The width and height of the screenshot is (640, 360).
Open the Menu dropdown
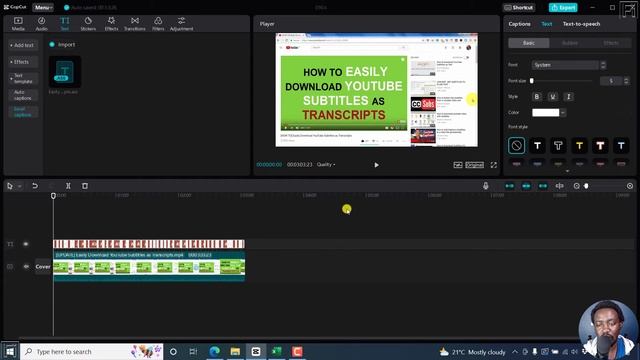click(43, 7)
